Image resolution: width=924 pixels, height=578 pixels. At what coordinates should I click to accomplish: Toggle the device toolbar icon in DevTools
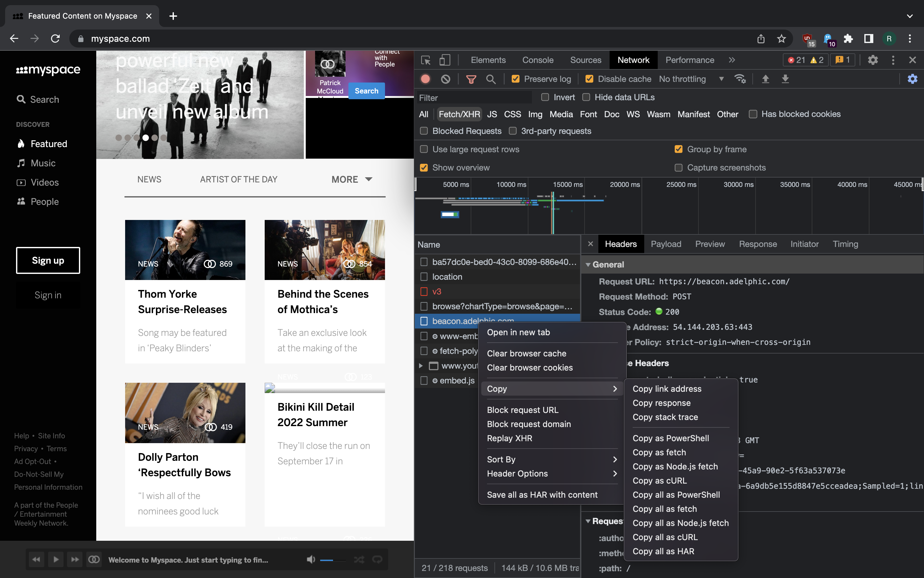point(444,60)
